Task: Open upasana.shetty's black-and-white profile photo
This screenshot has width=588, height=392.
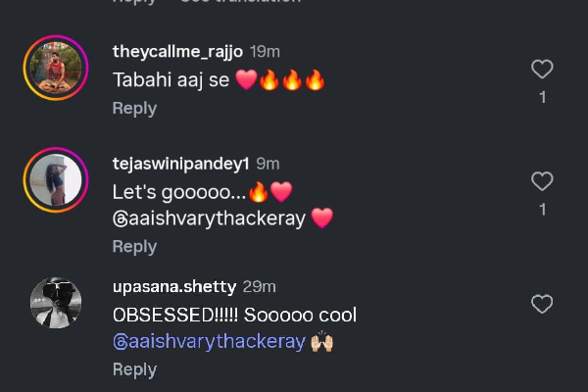Action: point(56,303)
